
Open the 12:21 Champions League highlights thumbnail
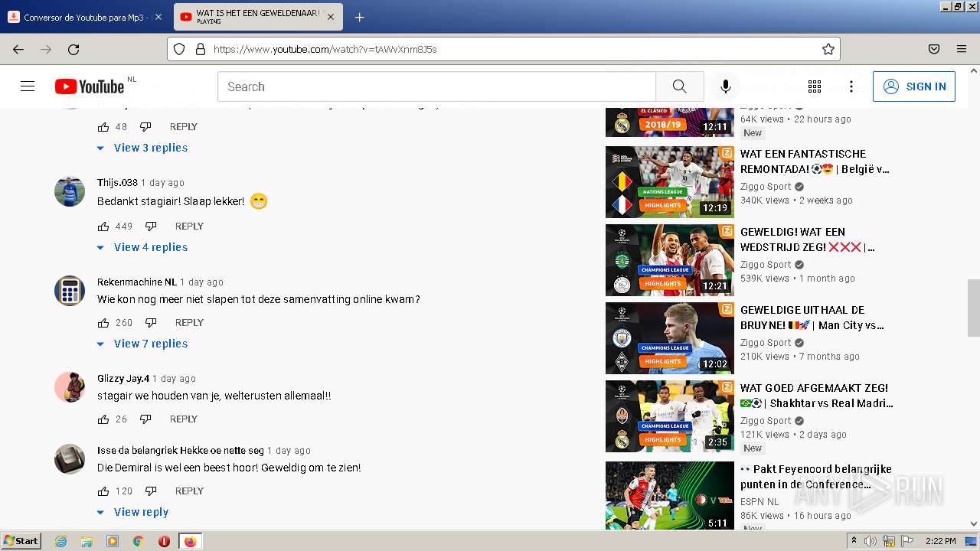click(670, 260)
